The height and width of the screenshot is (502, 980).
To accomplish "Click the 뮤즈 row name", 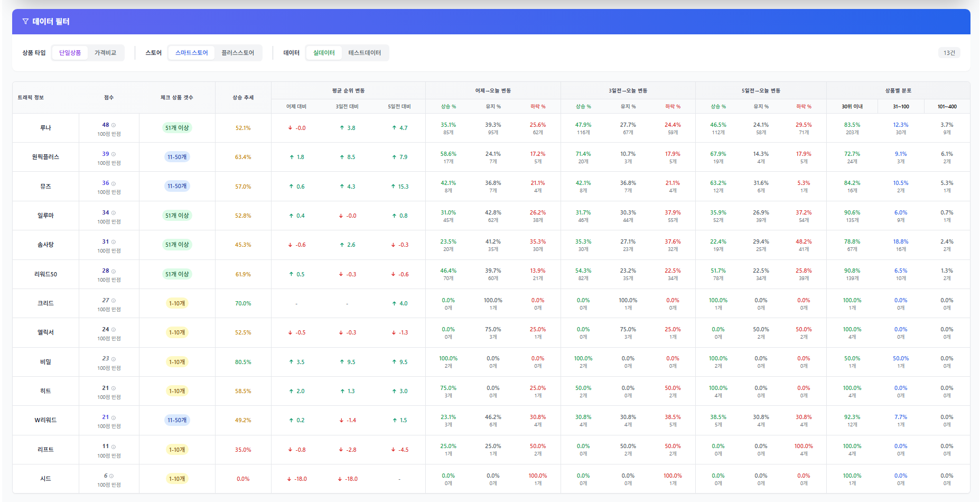I will (46, 187).
